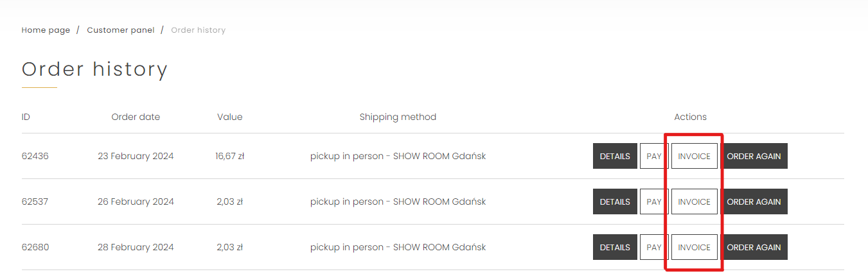
Task: Click the Shipping method column header
Action: click(x=398, y=117)
